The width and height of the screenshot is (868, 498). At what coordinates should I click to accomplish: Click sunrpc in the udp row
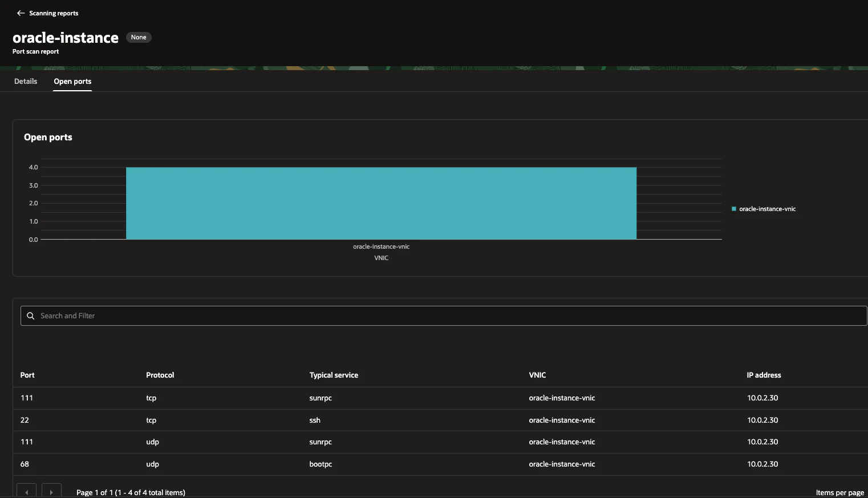pos(321,442)
